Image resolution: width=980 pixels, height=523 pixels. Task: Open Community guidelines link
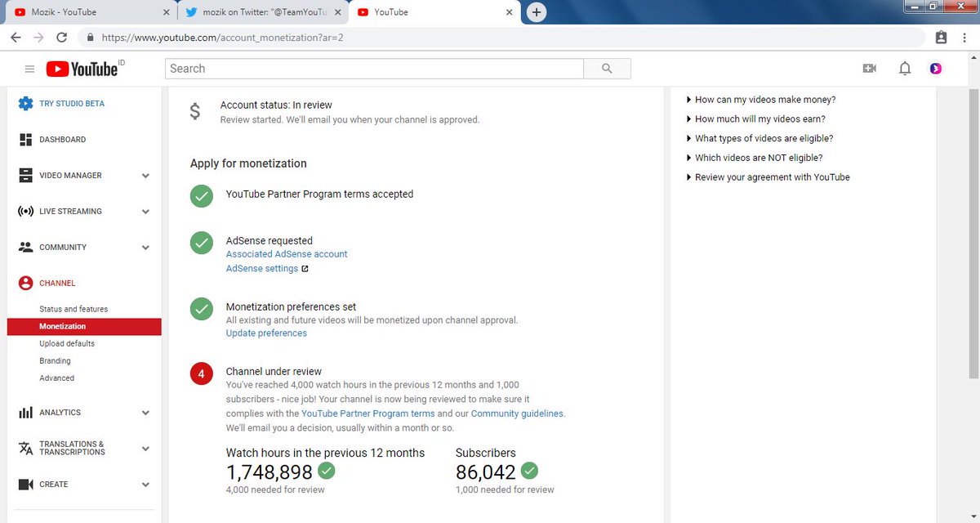pyautogui.click(x=517, y=413)
